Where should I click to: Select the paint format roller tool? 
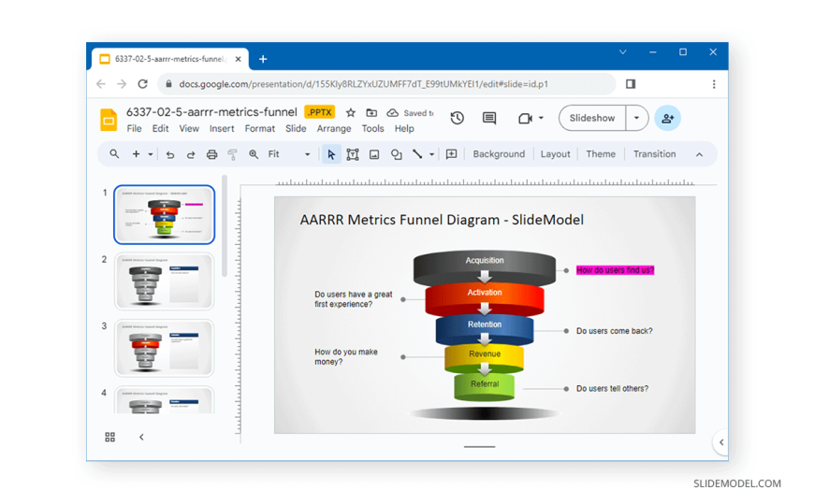coord(232,154)
